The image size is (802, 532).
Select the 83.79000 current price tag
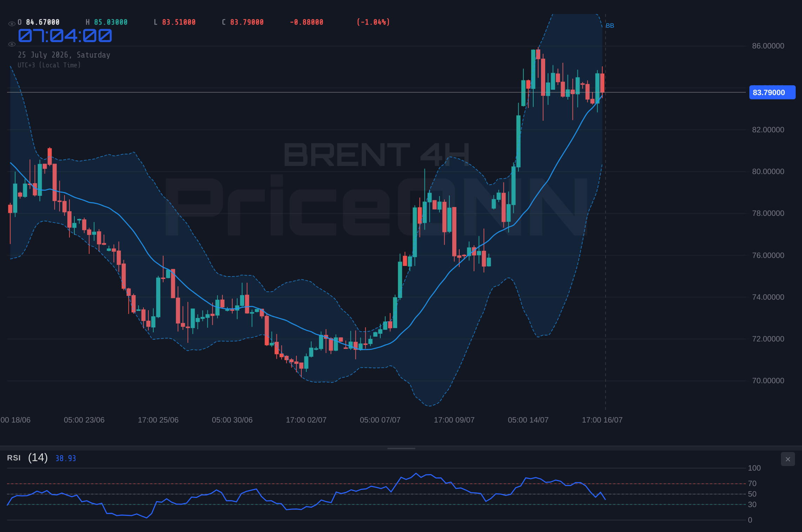(x=772, y=92)
